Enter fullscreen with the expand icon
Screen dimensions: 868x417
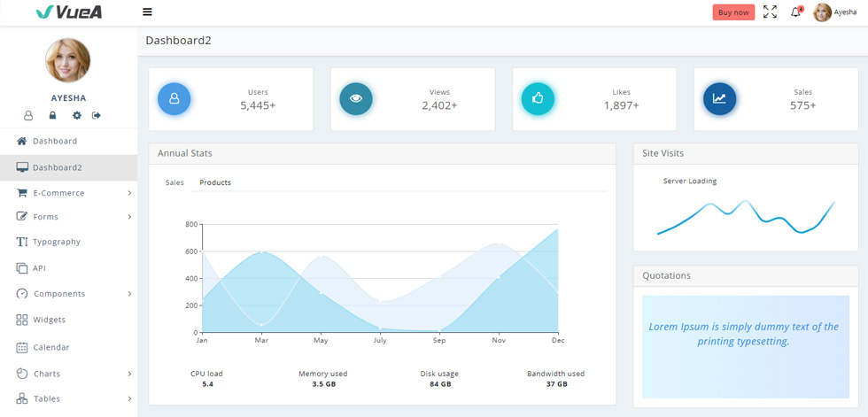click(770, 12)
